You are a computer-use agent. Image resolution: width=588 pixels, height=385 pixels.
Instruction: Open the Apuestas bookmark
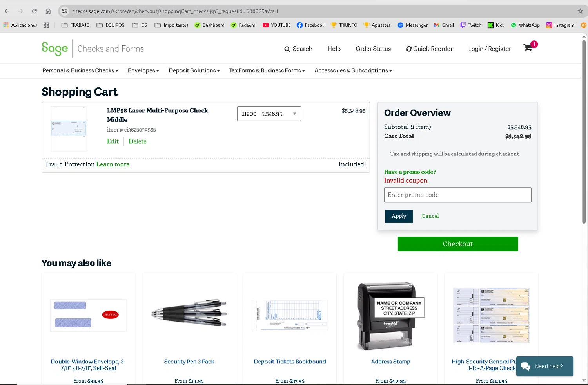pos(377,25)
